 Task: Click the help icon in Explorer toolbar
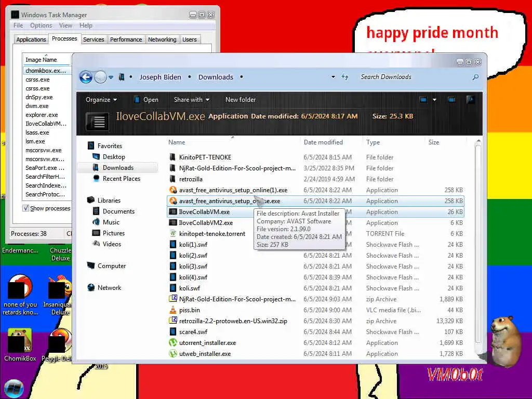click(471, 100)
